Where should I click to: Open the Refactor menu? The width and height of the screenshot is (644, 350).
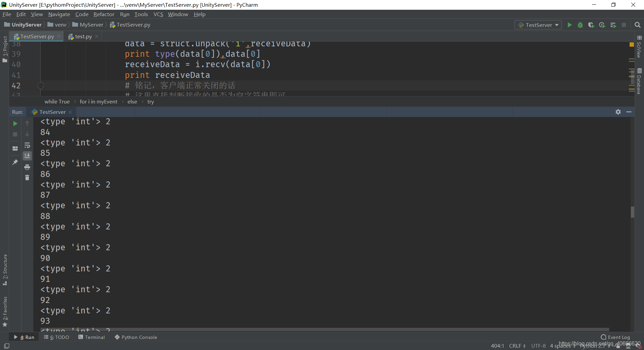click(x=104, y=14)
